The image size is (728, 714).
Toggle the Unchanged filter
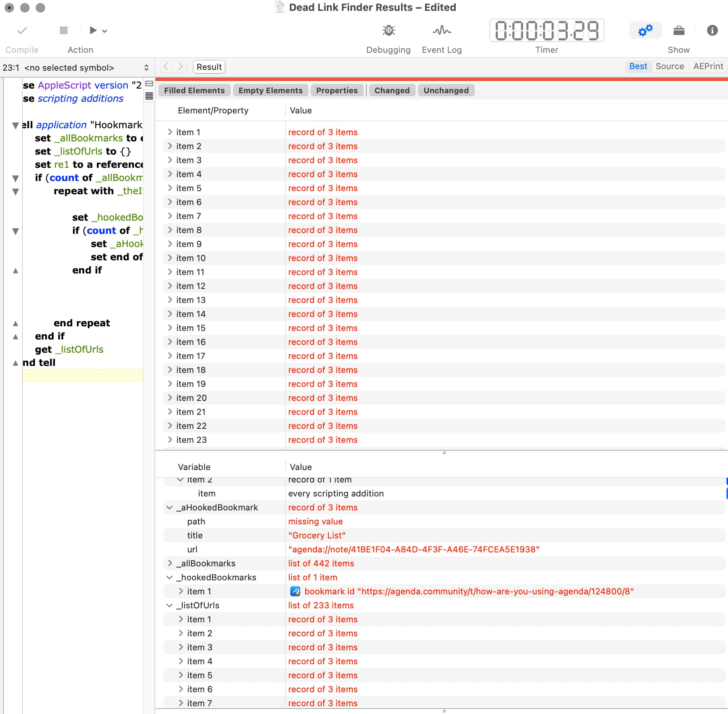point(446,91)
